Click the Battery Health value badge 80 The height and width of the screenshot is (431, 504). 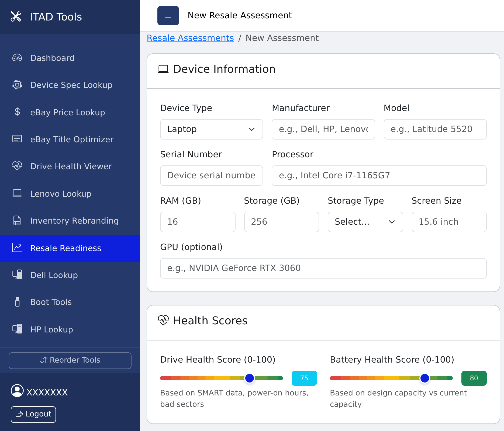point(474,378)
